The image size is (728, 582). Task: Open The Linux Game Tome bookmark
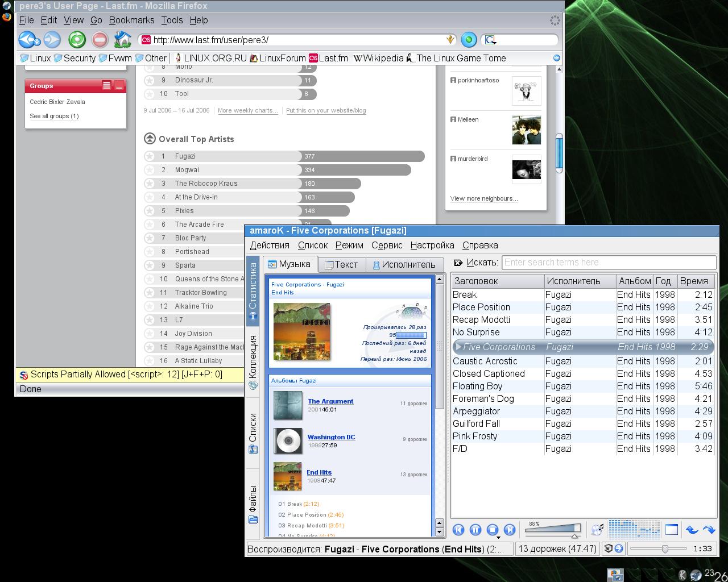click(456, 58)
